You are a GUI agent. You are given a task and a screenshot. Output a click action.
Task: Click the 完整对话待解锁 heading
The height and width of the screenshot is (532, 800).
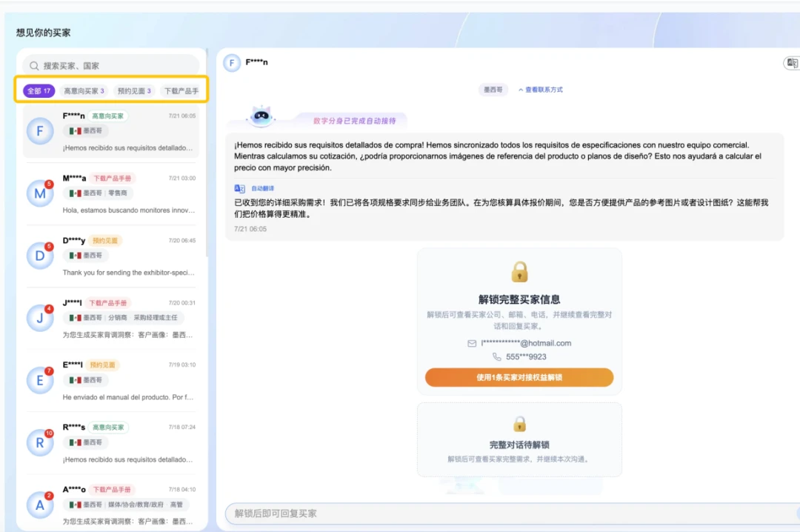click(519, 445)
